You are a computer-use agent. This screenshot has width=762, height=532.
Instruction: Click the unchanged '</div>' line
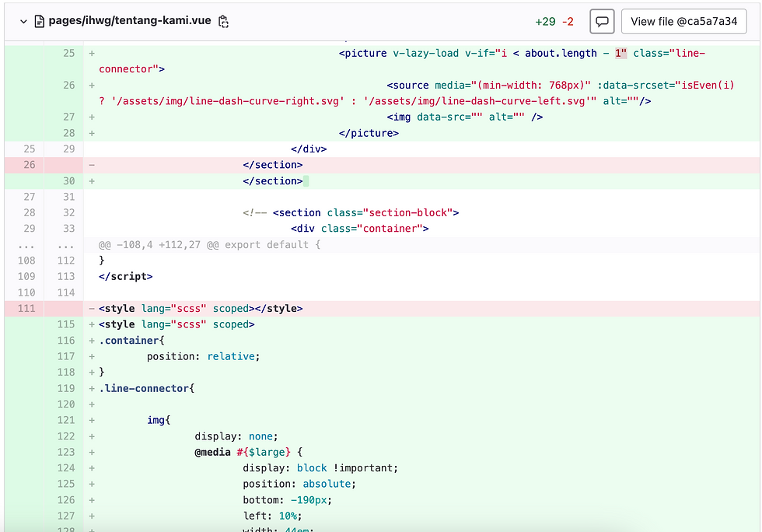tap(309, 149)
